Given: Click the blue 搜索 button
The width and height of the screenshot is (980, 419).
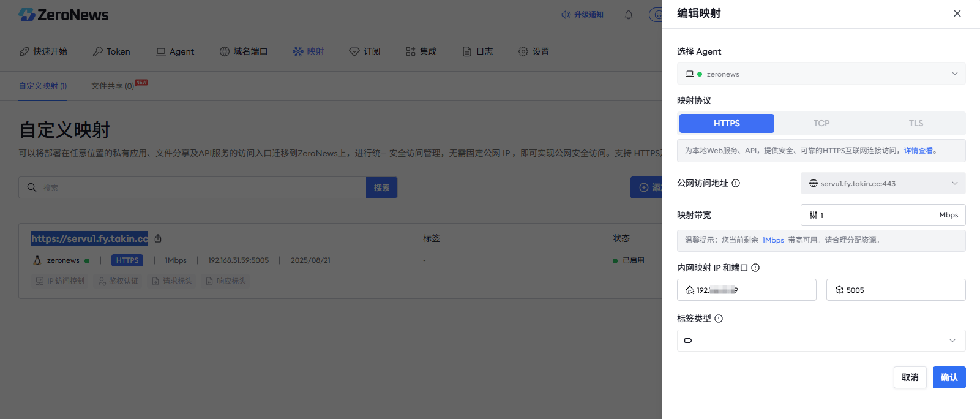Looking at the screenshot, I should [x=381, y=187].
